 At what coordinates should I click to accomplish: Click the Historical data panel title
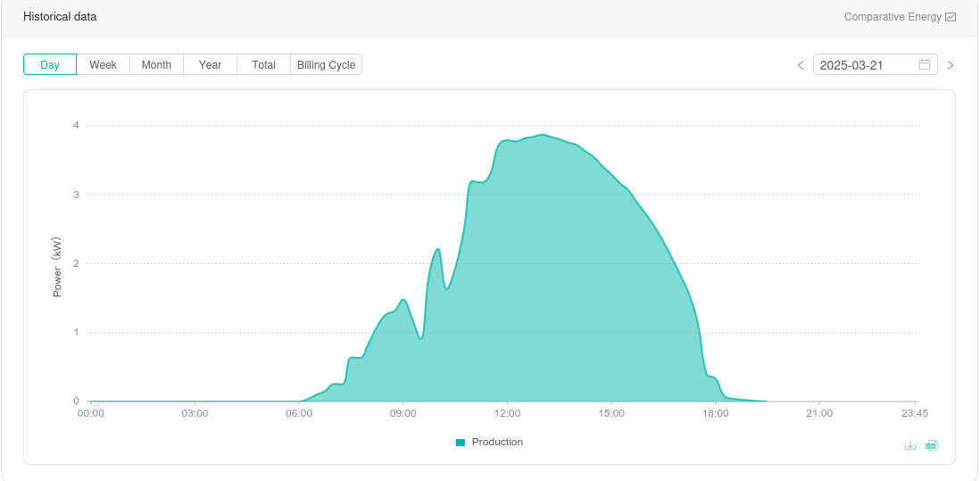click(x=60, y=17)
